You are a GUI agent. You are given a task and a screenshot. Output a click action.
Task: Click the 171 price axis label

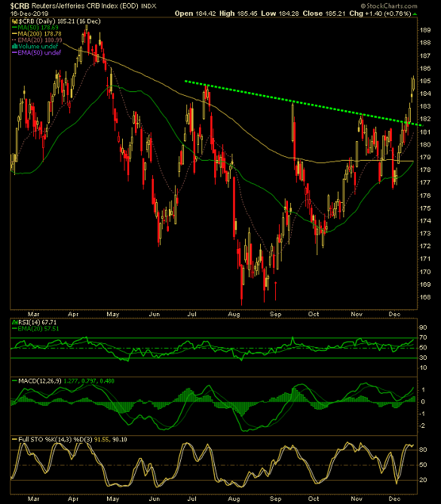pos(425,259)
